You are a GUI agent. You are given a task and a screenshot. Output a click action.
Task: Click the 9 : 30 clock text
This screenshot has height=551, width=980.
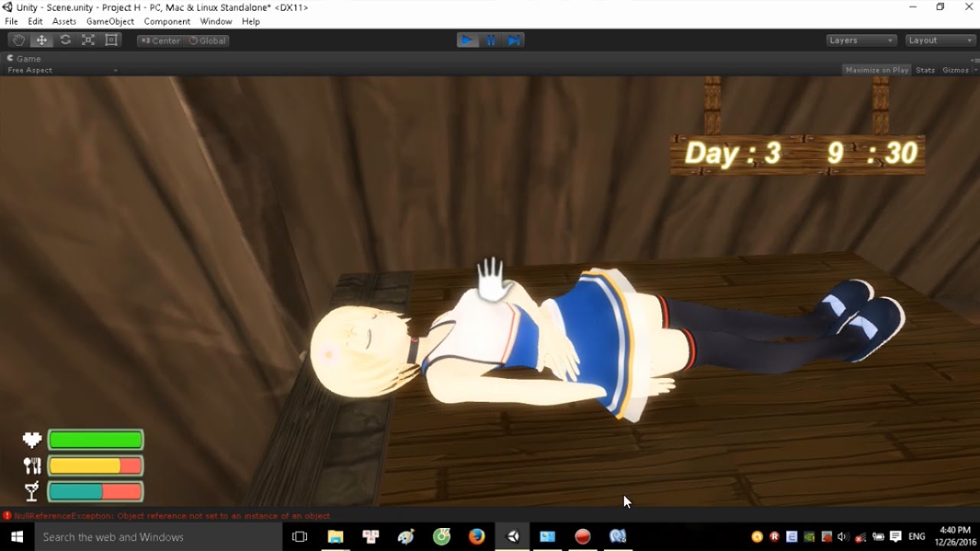(872, 154)
